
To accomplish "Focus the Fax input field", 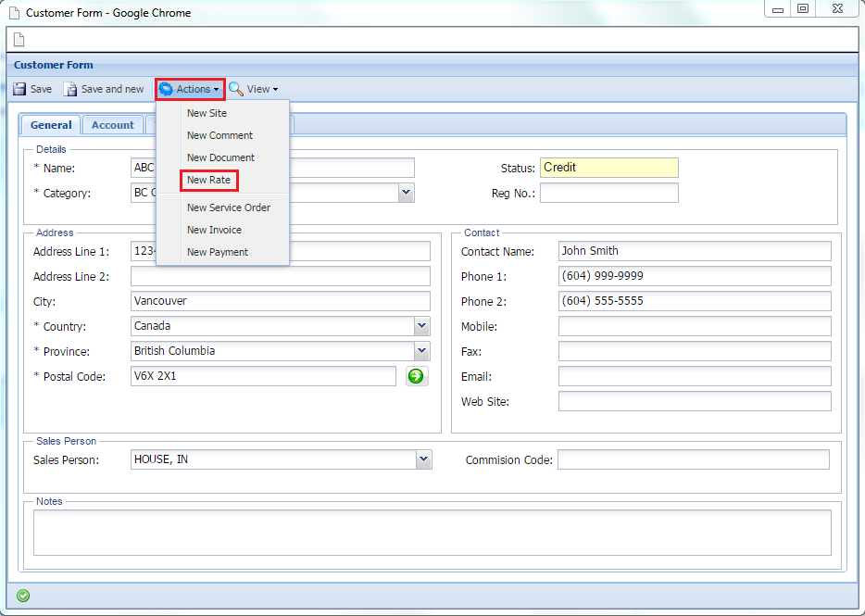I will [x=695, y=351].
